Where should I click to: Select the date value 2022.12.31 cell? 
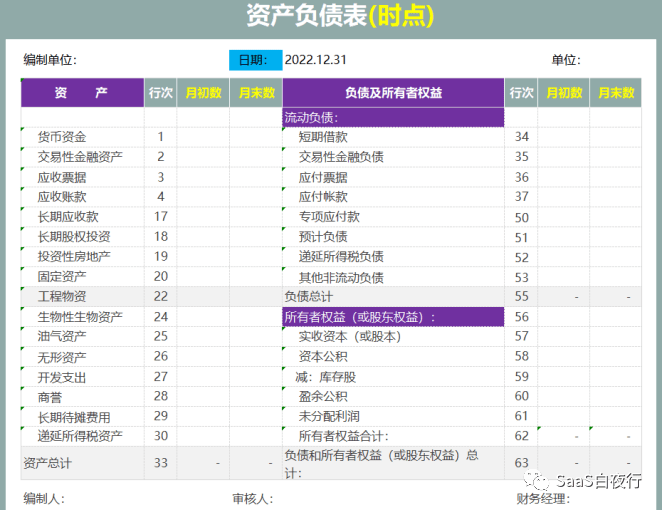(x=315, y=60)
